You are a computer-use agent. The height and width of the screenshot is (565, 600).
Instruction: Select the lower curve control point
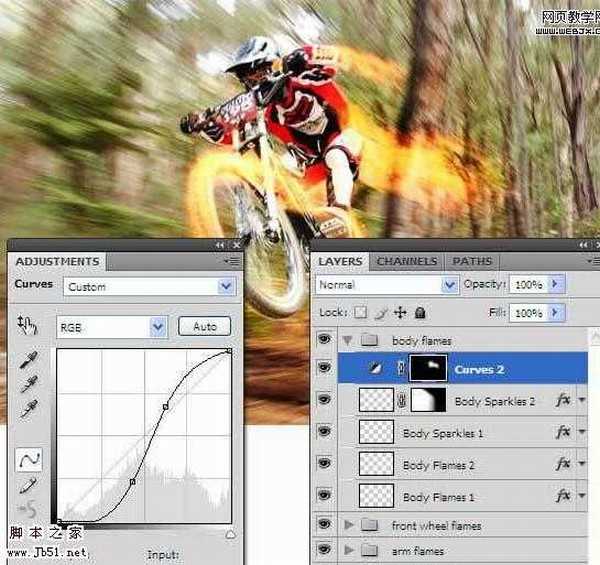point(133,482)
